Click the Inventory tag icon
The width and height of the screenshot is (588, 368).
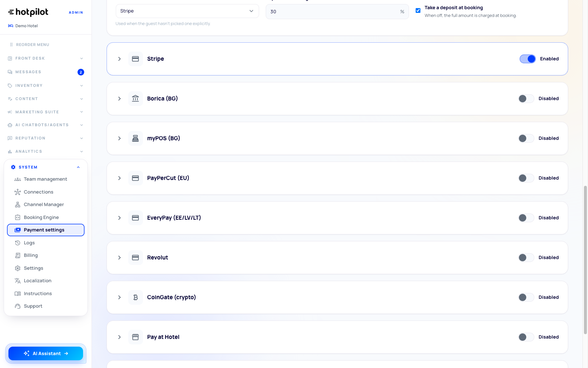[10, 86]
